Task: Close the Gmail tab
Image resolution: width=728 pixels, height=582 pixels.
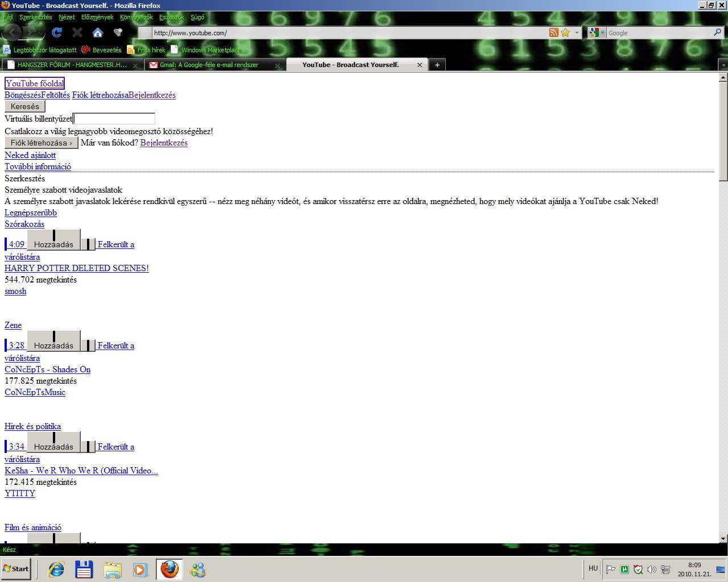Action: (x=278, y=65)
